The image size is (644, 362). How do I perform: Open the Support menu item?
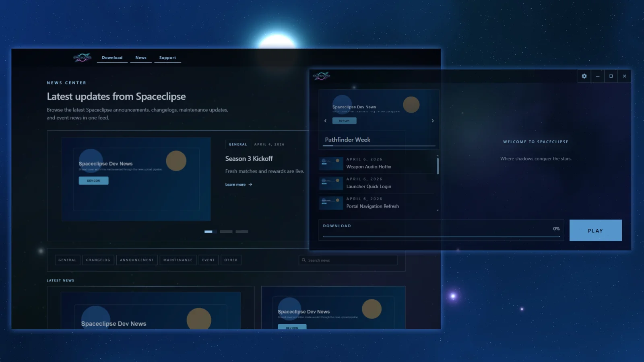(167, 57)
